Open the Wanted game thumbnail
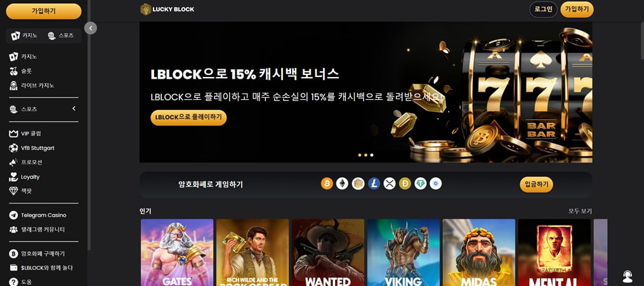Image resolution: width=644 pixels, height=286 pixels. (328, 252)
